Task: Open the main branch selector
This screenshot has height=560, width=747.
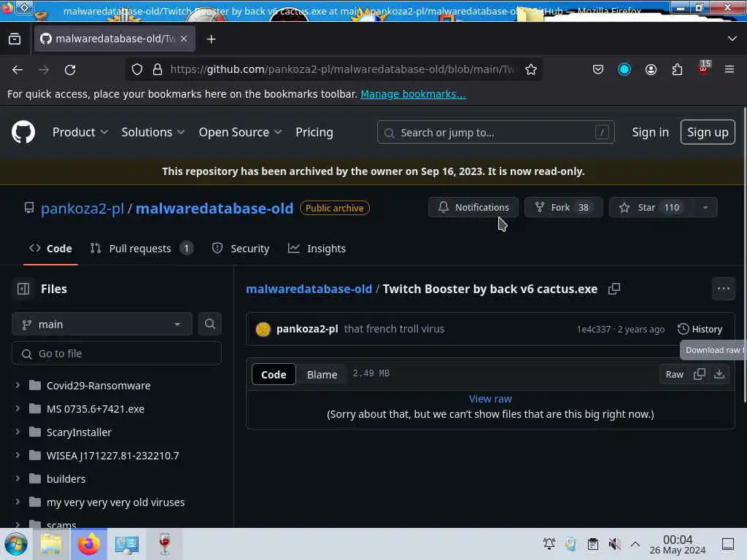Action: [102, 324]
